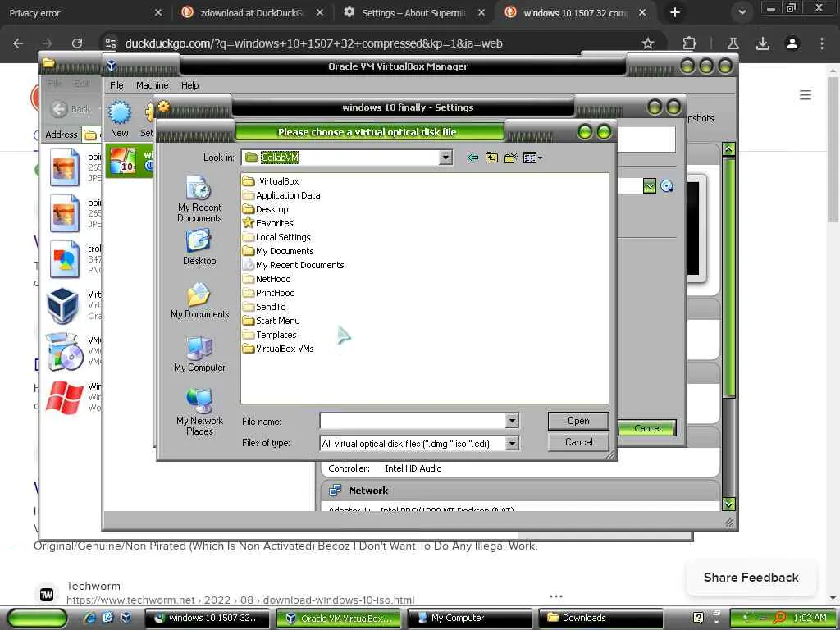Image resolution: width=840 pixels, height=630 pixels.
Task: Switch to Settings – About Supermium tab
Action: click(x=413, y=13)
